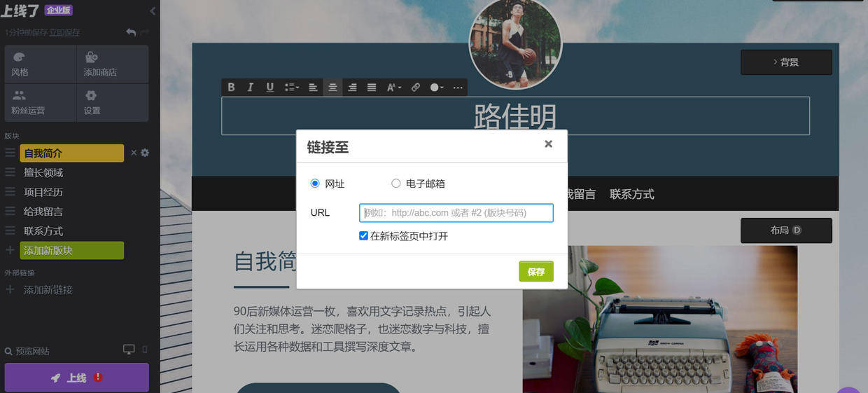Click the insert link icon
This screenshot has height=393, width=868.
[416, 88]
